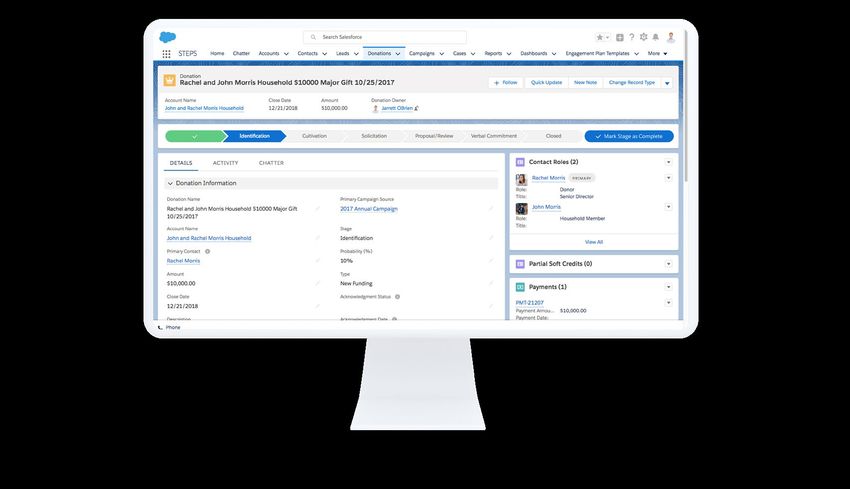The height and width of the screenshot is (489, 850).
Task: Open the Contact Roles card dropdown
Action: coord(668,162)
